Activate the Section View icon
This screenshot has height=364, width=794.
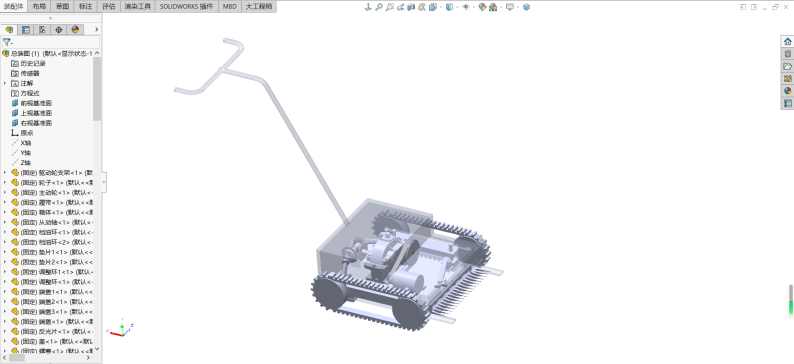tap(411, 7)
